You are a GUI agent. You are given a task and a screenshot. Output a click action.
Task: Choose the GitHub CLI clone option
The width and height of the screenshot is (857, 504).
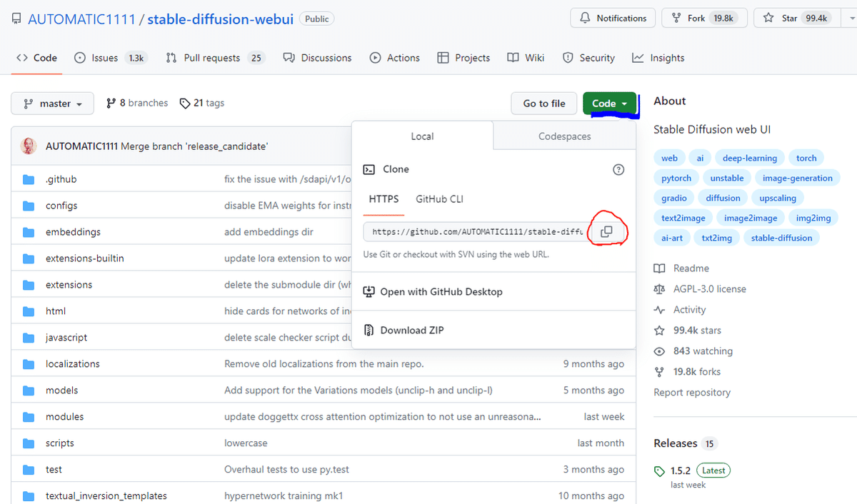coord(439,199)
